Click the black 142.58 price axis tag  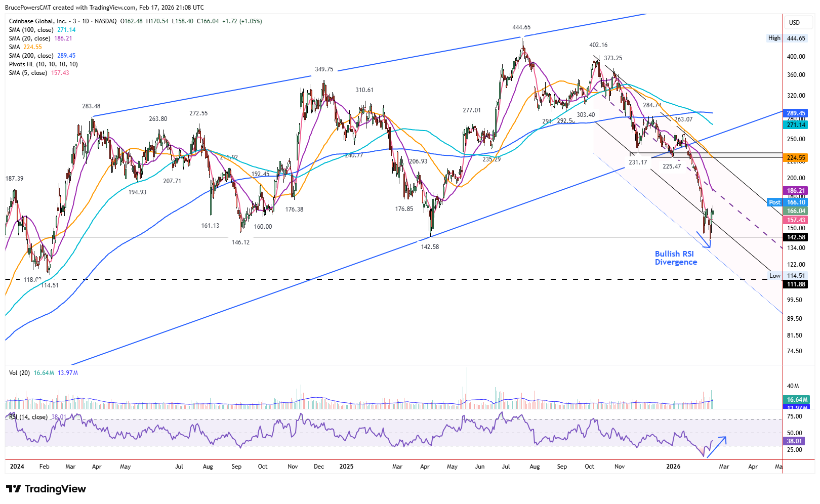pos(796,237)
